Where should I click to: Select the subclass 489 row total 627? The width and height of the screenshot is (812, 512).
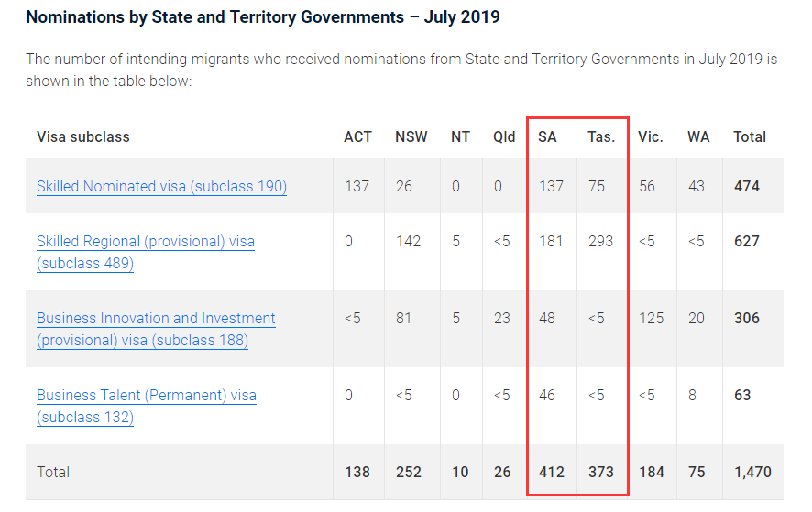coord(747,241)
